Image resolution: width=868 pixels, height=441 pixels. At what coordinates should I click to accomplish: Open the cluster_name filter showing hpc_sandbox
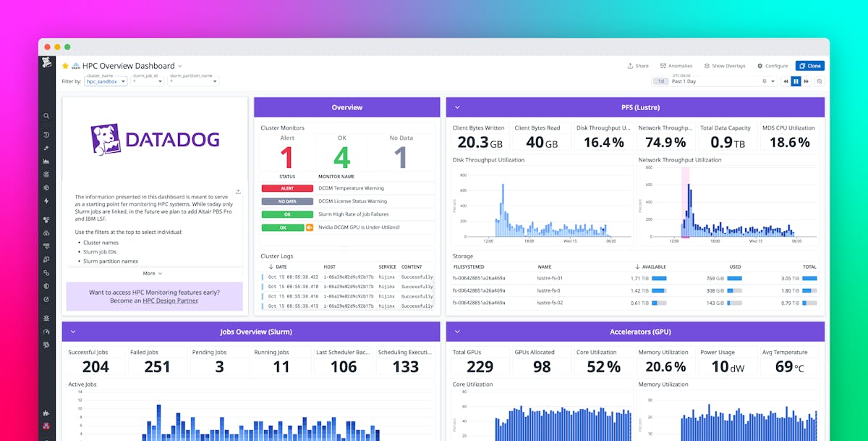[104, 81]
